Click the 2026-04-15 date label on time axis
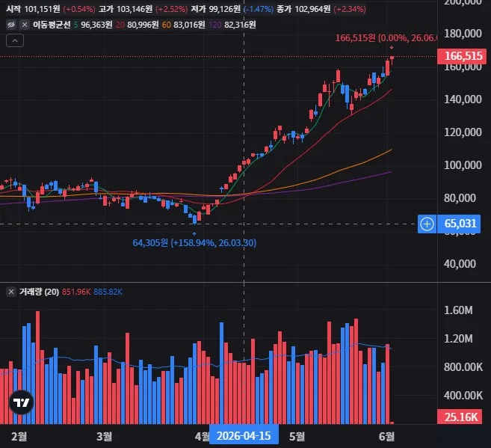491x448 pixels. click(x=244, y=435)
